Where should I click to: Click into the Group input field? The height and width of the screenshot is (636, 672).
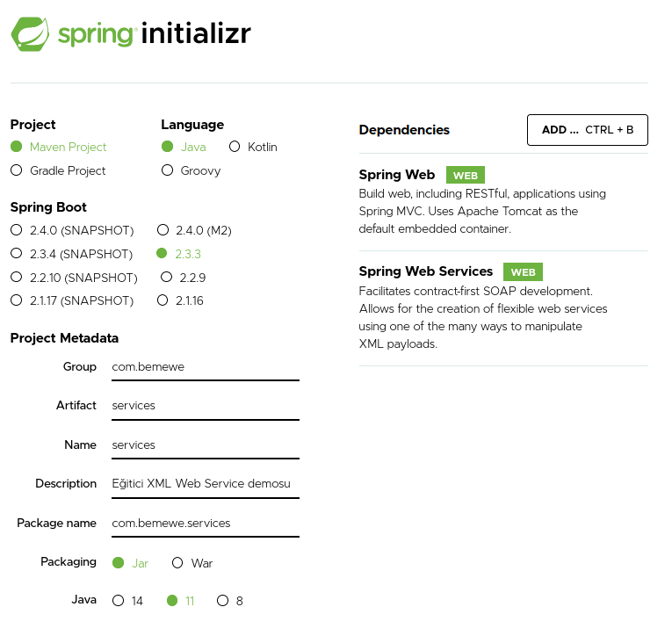click(206, 366)
